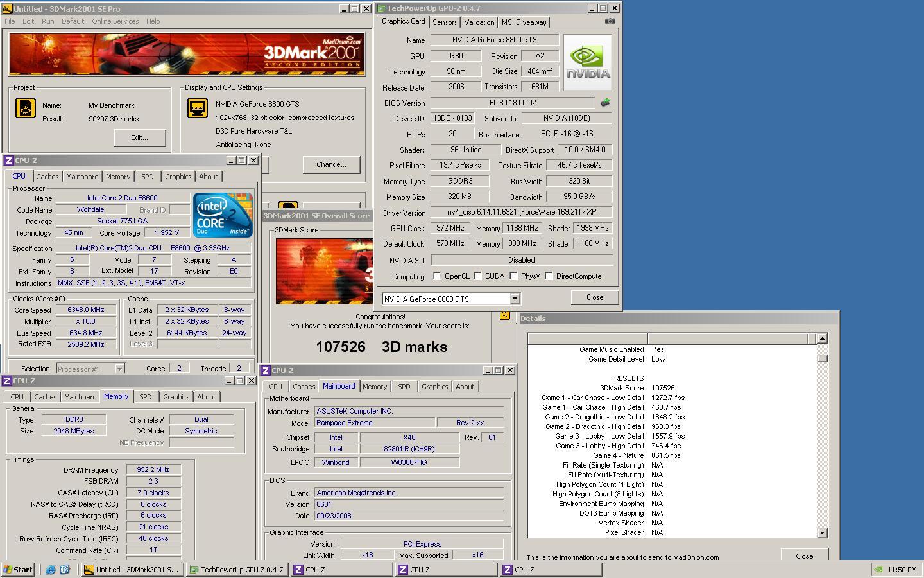This screenshot has height=578, width=924.
Task: Open the Online Services menu
Action: (x=115, y=21)
